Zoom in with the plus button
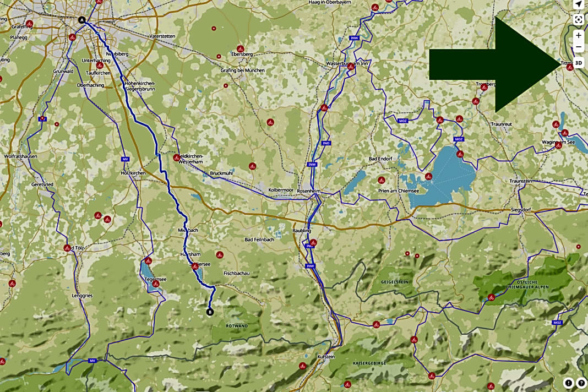 (x=578, y=35)
